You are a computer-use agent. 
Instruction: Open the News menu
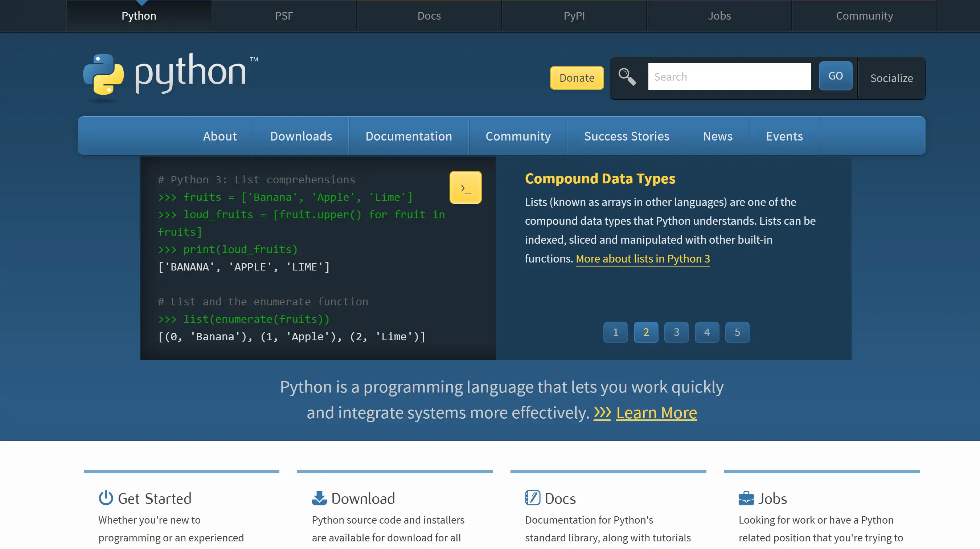point(718,136)
